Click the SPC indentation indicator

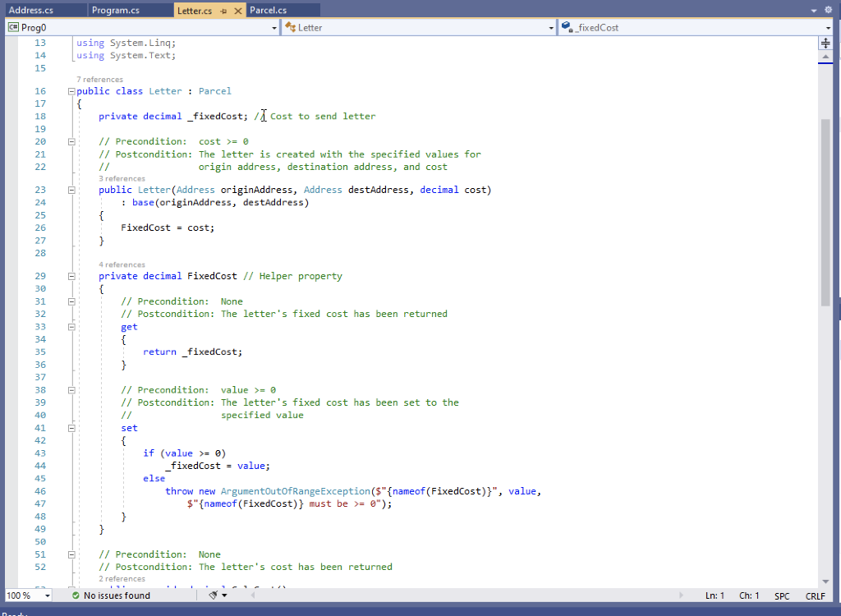pos(782,595)
